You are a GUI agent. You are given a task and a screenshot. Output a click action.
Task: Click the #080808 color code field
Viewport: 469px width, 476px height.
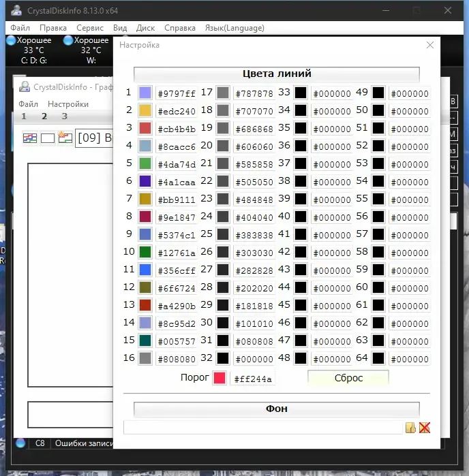(x=254, y=341)
